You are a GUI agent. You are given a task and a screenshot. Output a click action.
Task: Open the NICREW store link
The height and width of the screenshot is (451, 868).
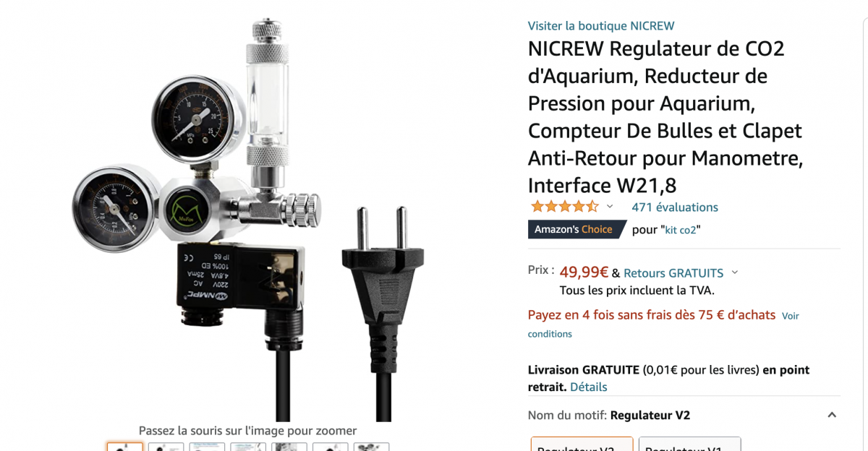tap(601, 26)
